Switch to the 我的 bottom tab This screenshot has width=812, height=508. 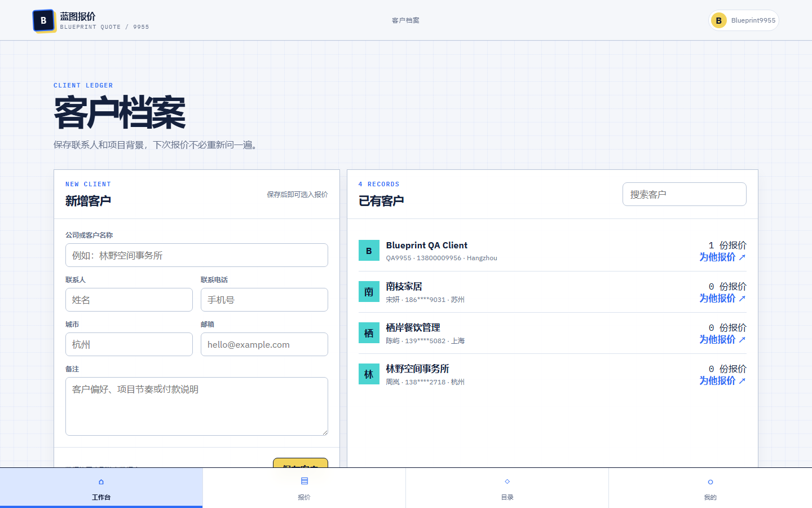click(710, 488)
